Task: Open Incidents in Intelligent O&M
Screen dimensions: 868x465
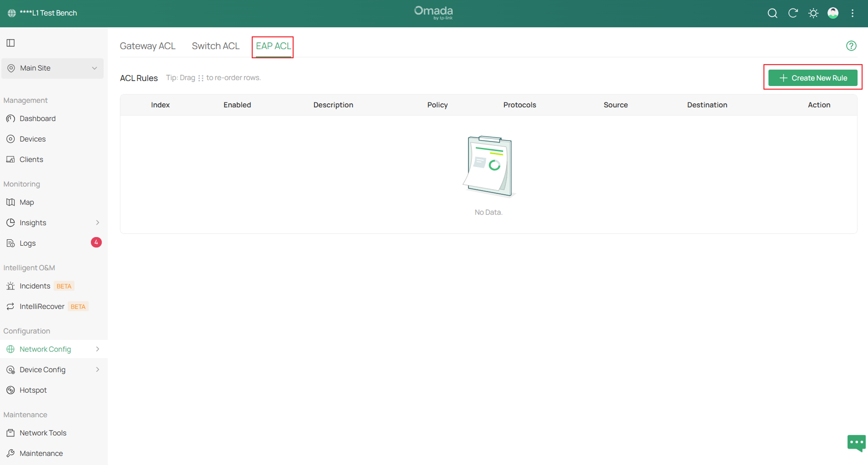Action: tap(35, 286)
